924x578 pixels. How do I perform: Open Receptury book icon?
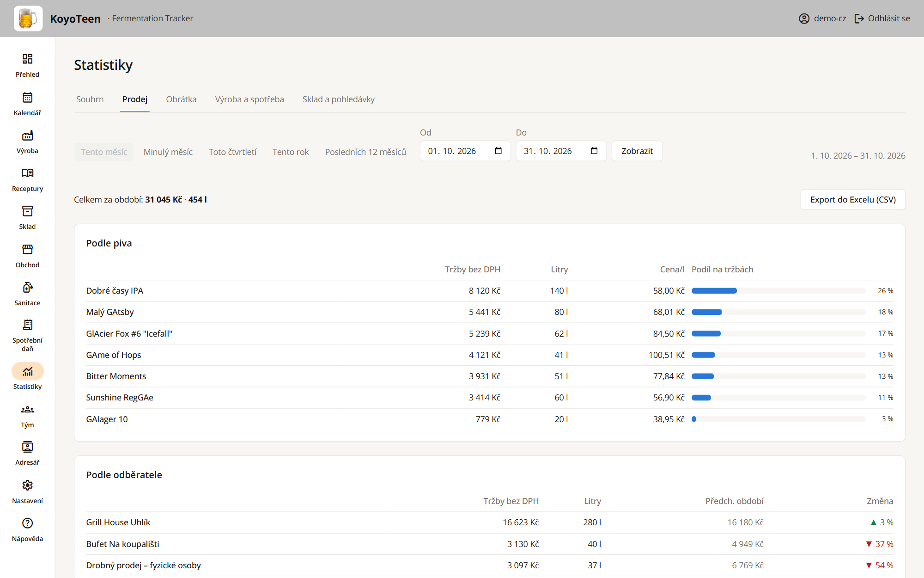pos(27,173)
